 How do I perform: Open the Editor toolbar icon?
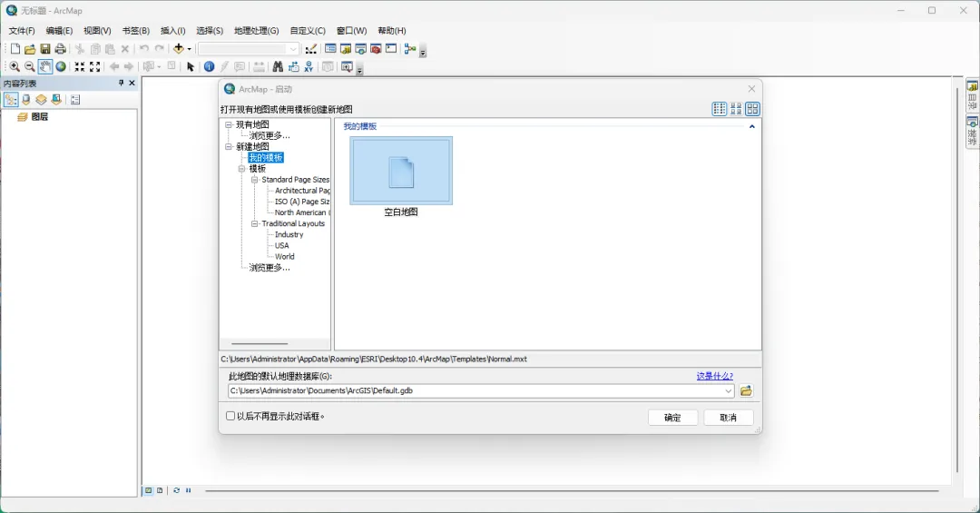coord(310,49)
